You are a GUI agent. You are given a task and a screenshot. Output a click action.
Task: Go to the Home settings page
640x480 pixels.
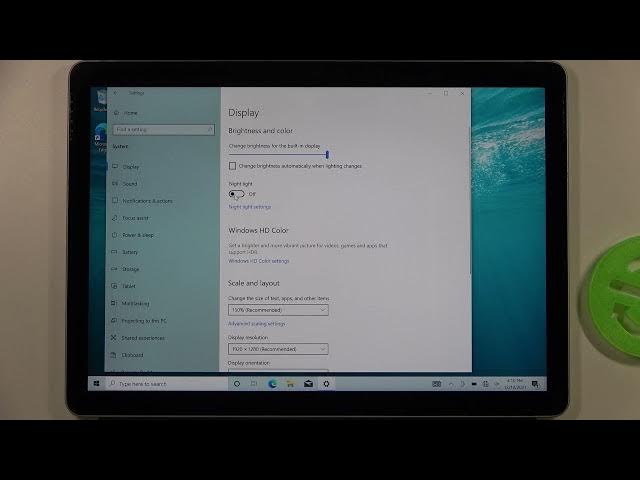click(x=126, y=113)
